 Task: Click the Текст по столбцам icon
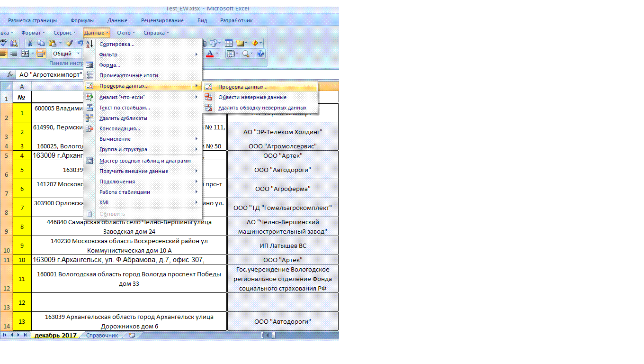coord(89,108)
